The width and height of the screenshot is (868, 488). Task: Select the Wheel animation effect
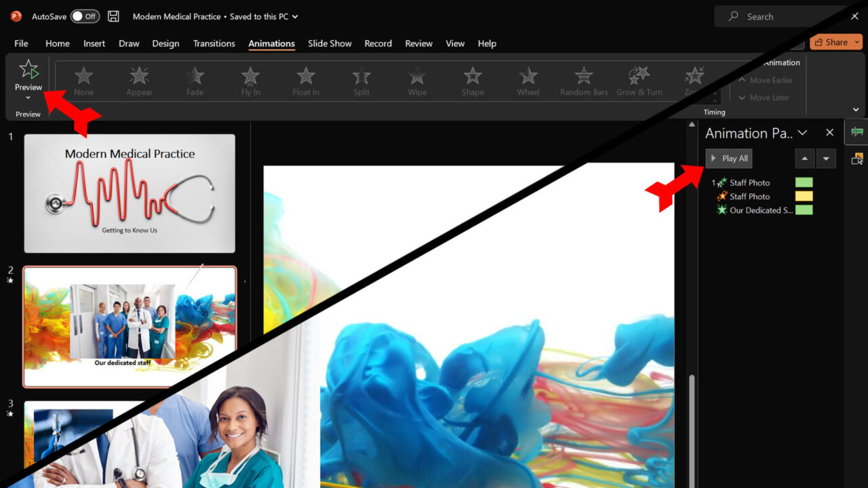coord(528,81)
